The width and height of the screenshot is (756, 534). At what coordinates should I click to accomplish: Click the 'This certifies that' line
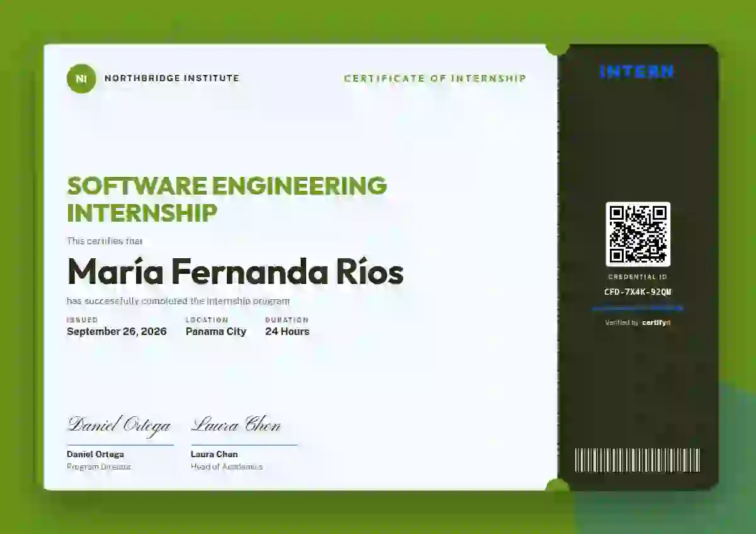[105, 241]
